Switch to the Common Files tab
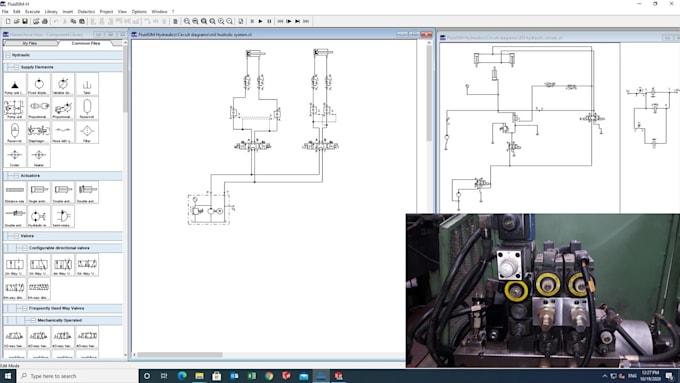The width and height of the screenshot is (680, 383). [x=86, y=43]
